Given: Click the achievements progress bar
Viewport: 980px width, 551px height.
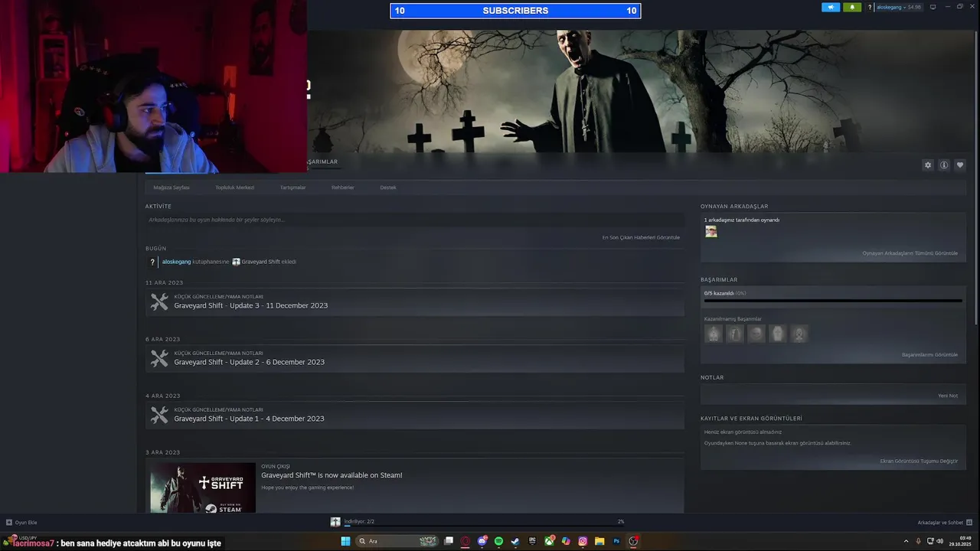Looking at the screenshot, I should [x=833, y=301].
